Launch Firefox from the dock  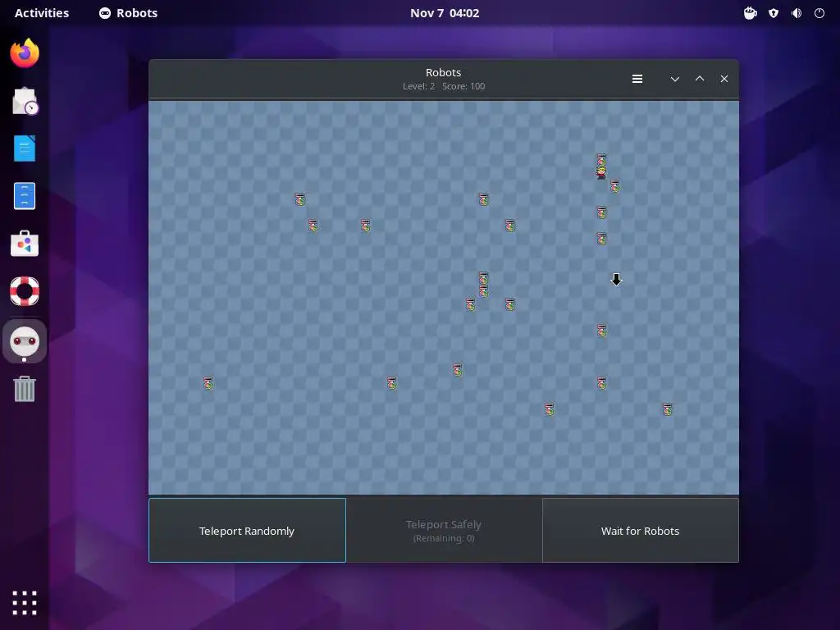point(25,53)
